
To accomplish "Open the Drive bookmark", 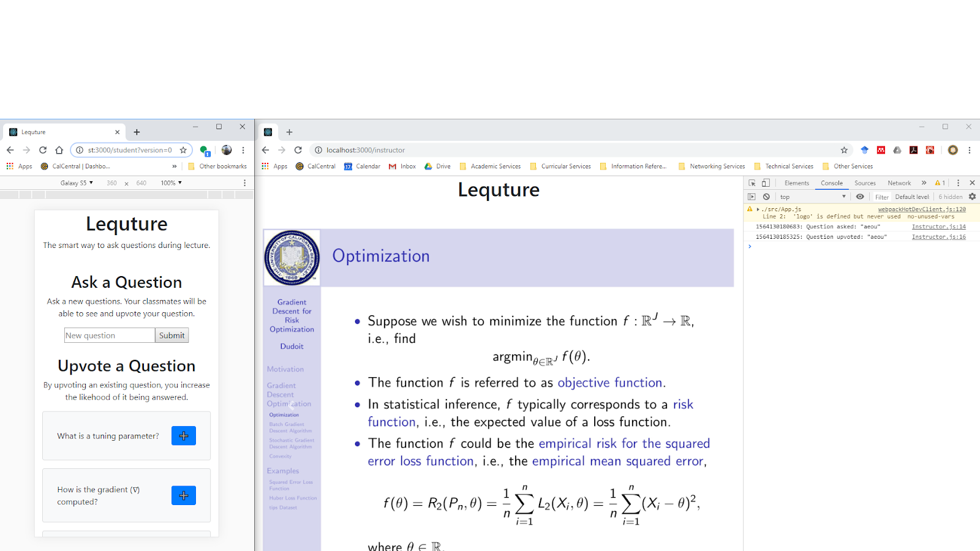I will coord(437,167).
